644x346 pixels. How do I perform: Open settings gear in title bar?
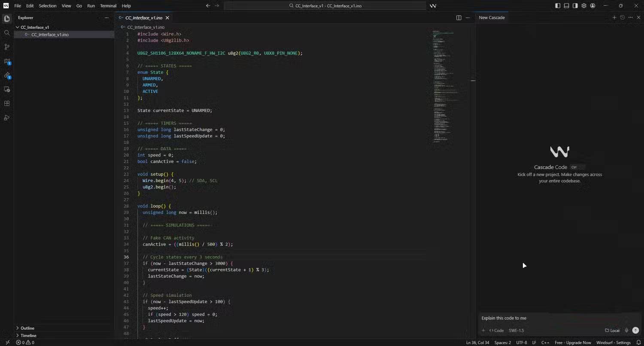584,6
